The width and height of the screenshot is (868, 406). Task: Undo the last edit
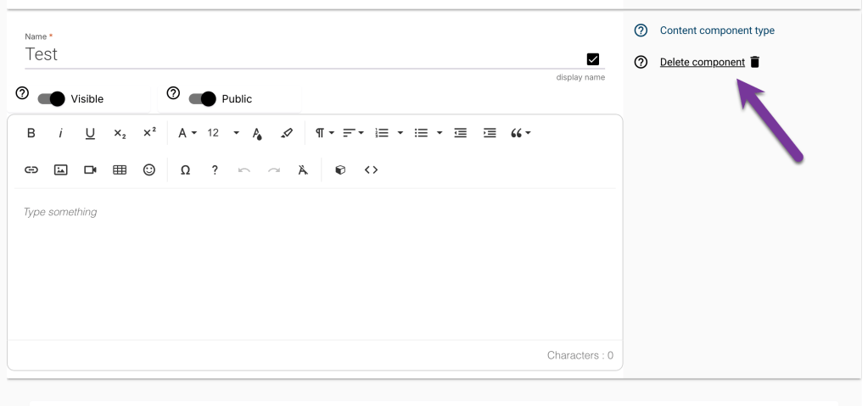[244, 170]
